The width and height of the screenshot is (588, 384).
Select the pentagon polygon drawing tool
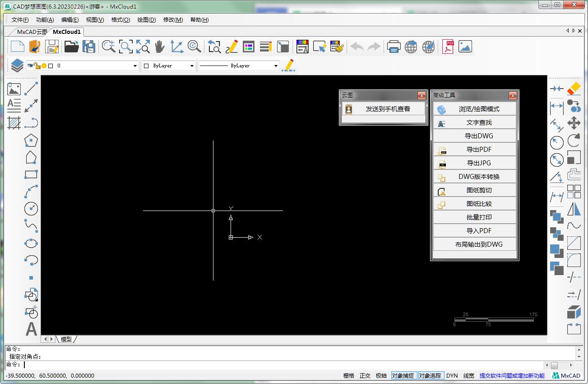click(31, 140)
